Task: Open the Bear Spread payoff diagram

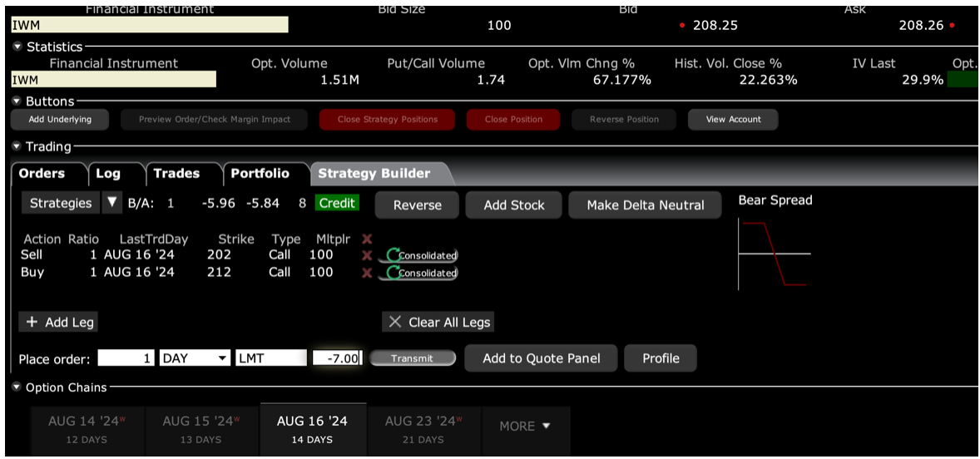Action: tap(775, 254)
